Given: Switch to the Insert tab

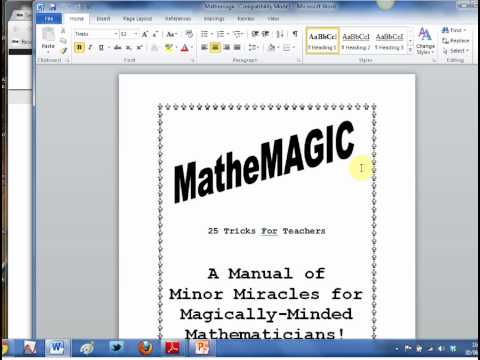Looking at the screenshot, I should pos(103,19).
